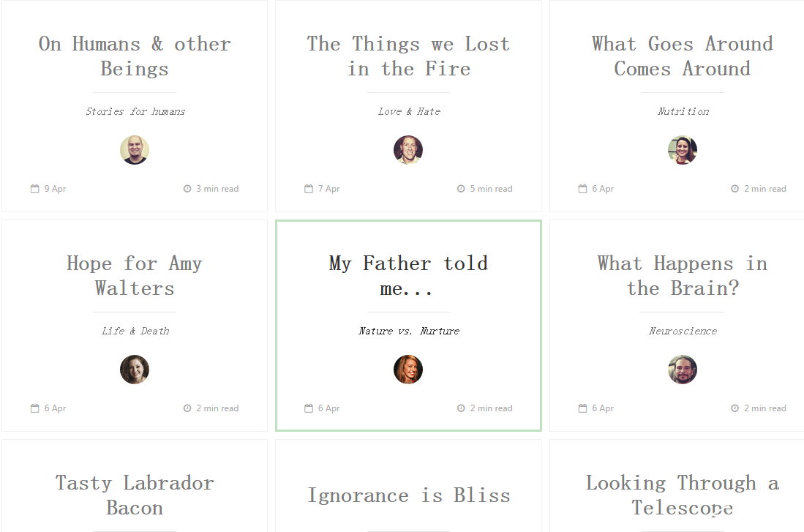The height and width of the screenshot is (532, 804).
Task: Open author avatar on 'The Things we Lost in the Fire'
Action: click(408, 150)
